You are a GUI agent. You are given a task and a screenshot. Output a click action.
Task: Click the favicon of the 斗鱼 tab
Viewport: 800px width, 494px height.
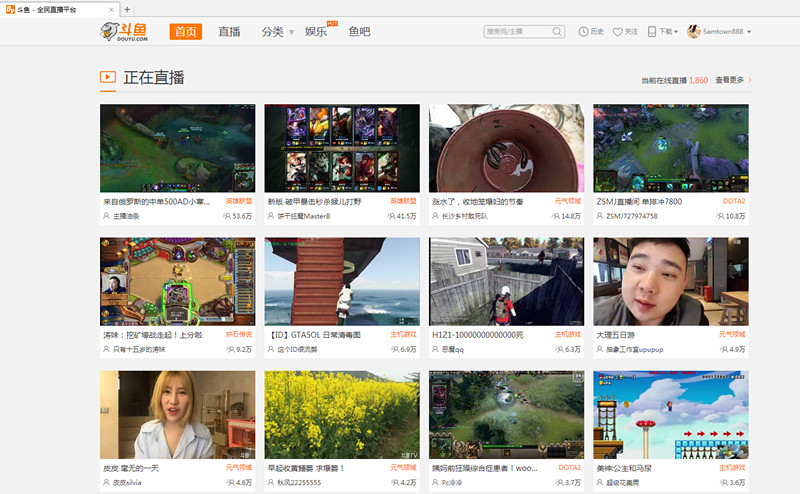[10, 9]
